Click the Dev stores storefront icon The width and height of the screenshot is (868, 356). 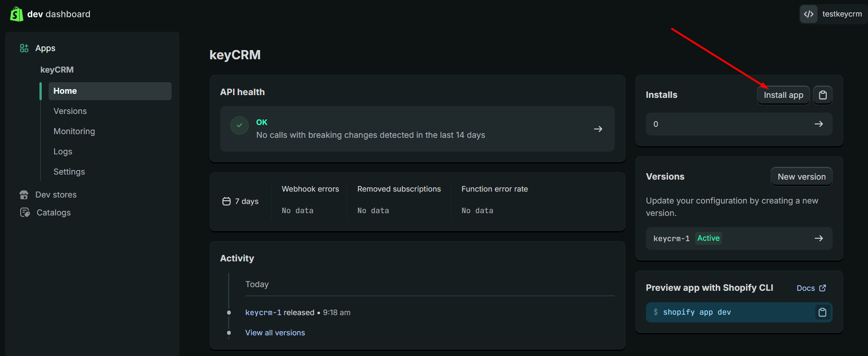point(24,195)
